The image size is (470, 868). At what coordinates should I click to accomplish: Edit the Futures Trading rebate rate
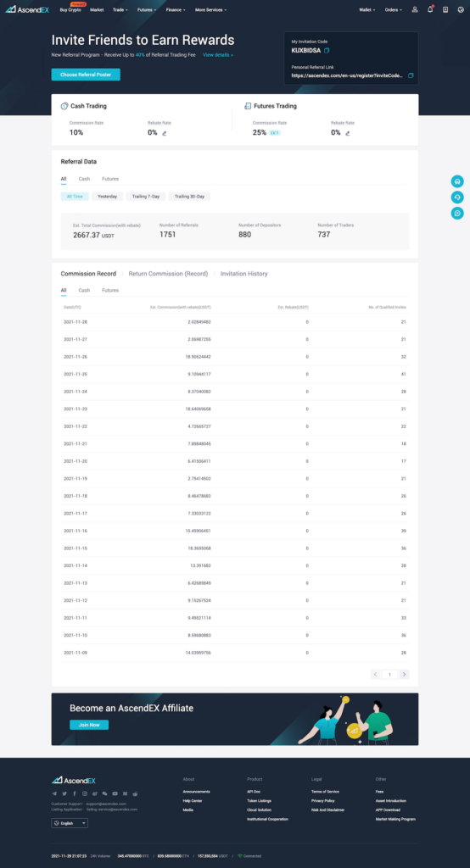pyautogui.click(x=348, y=133)
